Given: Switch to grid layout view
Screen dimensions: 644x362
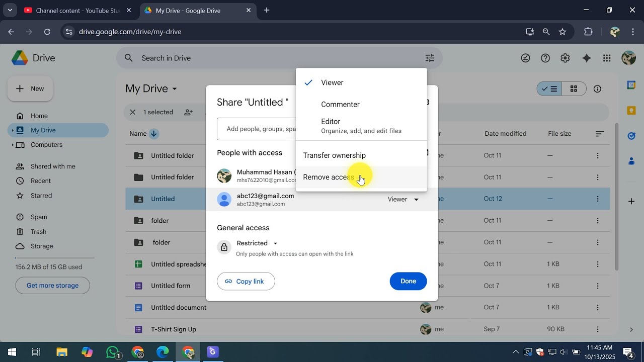Looking at the screenshot, I should (x=574, y=89).
